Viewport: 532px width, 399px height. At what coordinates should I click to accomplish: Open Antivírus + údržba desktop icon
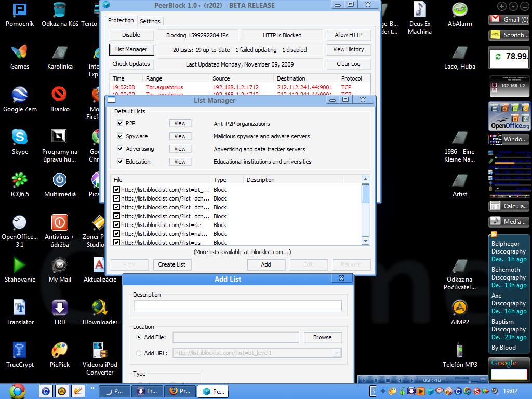coord(60,231)
